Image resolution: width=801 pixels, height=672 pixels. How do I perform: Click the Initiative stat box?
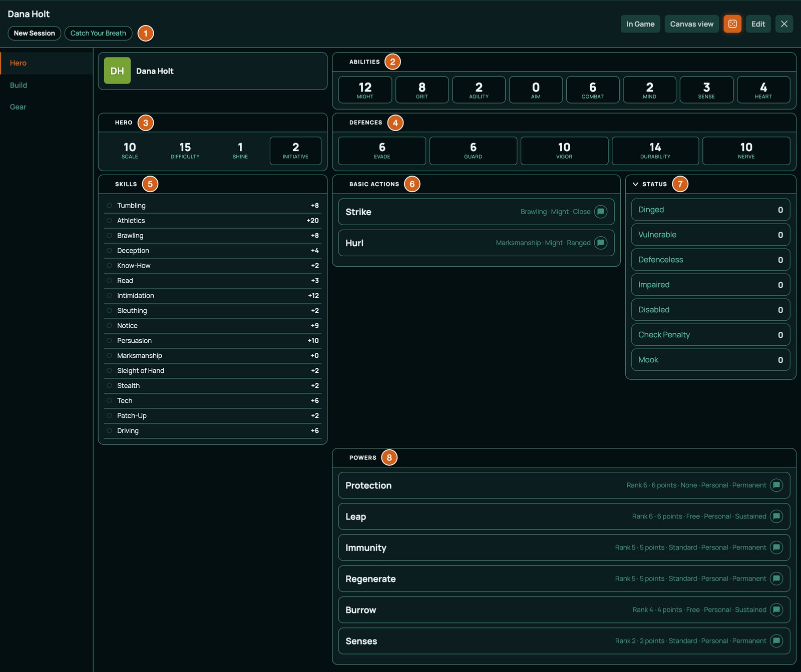[x=295, y=151]
